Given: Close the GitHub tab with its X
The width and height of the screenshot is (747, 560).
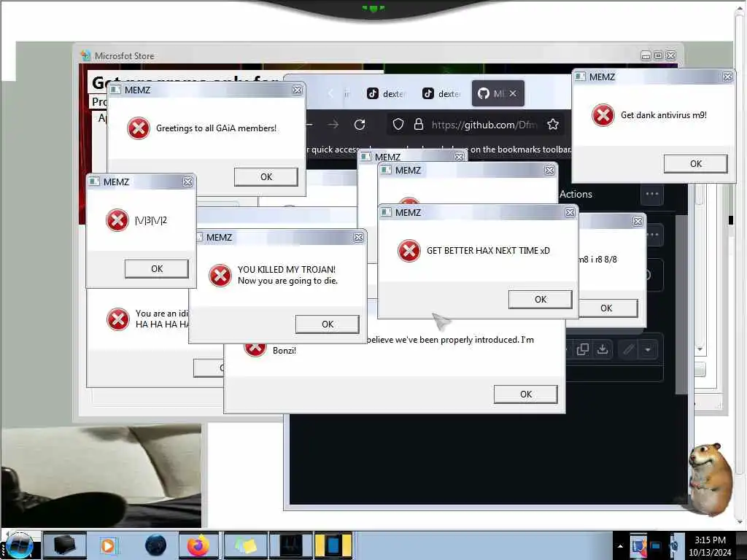Looking at the screenshot, I should 513,93.
